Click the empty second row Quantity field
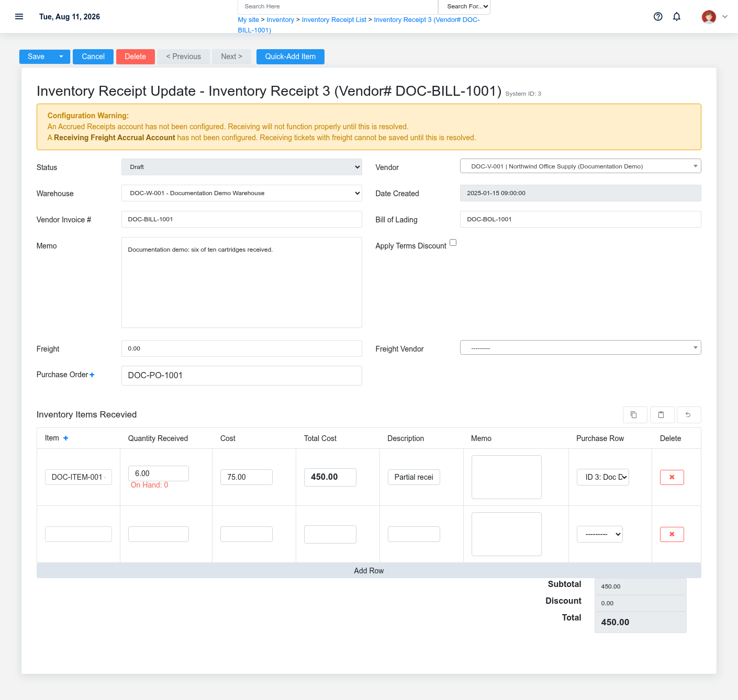 [x=159, y=534]
